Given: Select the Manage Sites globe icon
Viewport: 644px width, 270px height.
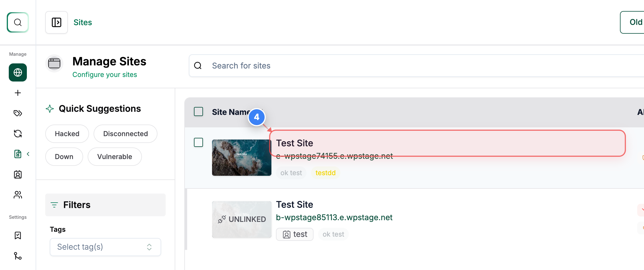Looking at the screenshot, I should pyautogui.click(x=18, y=72).
